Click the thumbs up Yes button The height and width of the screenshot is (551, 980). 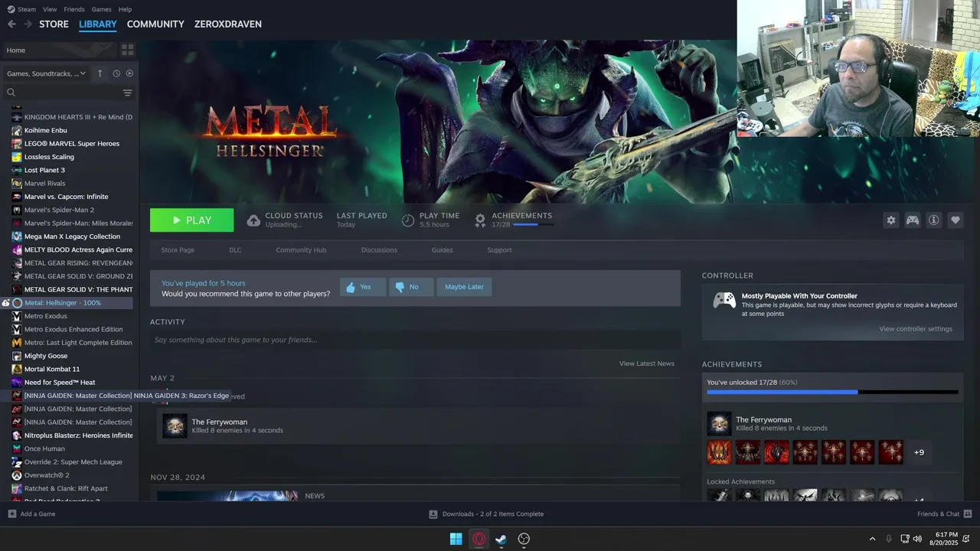(x=362, y=287)
